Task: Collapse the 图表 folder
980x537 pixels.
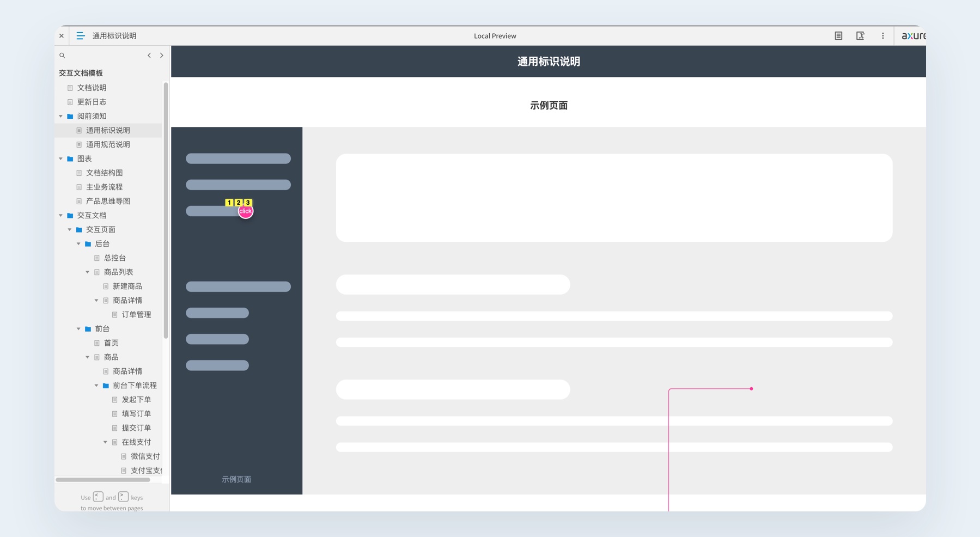Action: (x=61, y=159)
